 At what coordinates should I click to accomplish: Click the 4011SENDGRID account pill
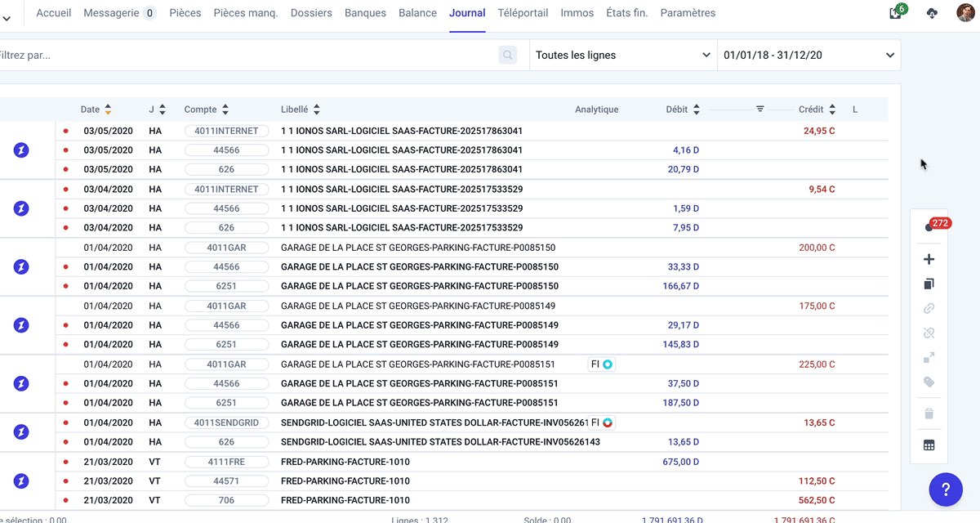point(226,422)
